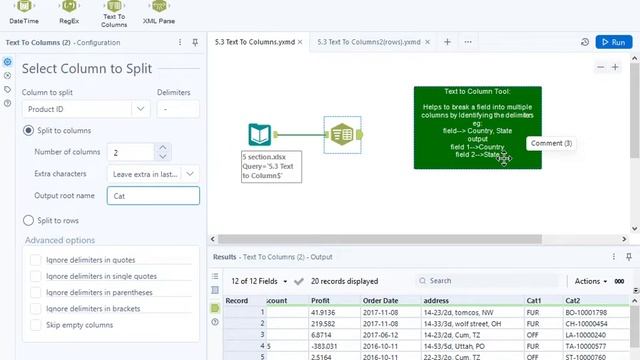The height and width of the screenshot is (360, 640).
Task: Select Split to rows option
Action: coord(28,220)
